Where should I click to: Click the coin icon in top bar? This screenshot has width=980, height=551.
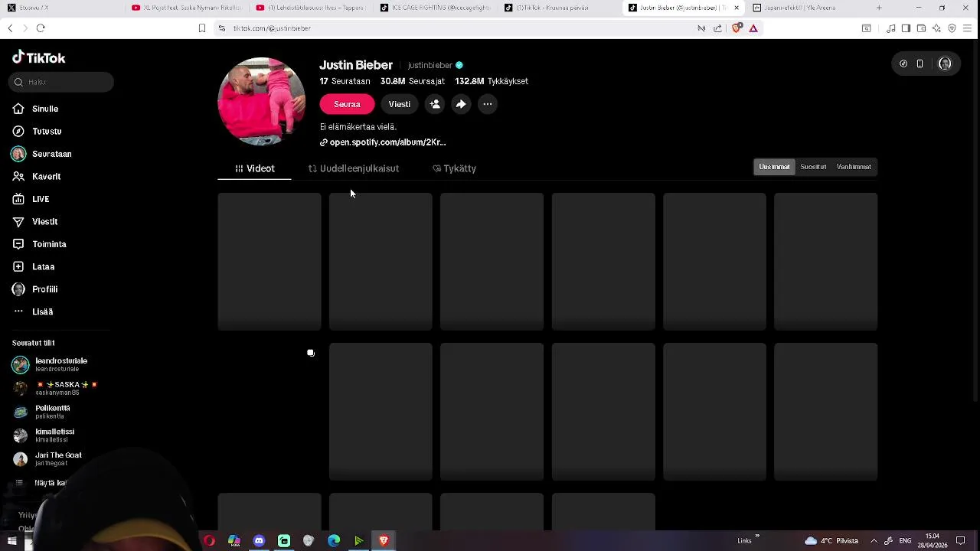[903, 64]
